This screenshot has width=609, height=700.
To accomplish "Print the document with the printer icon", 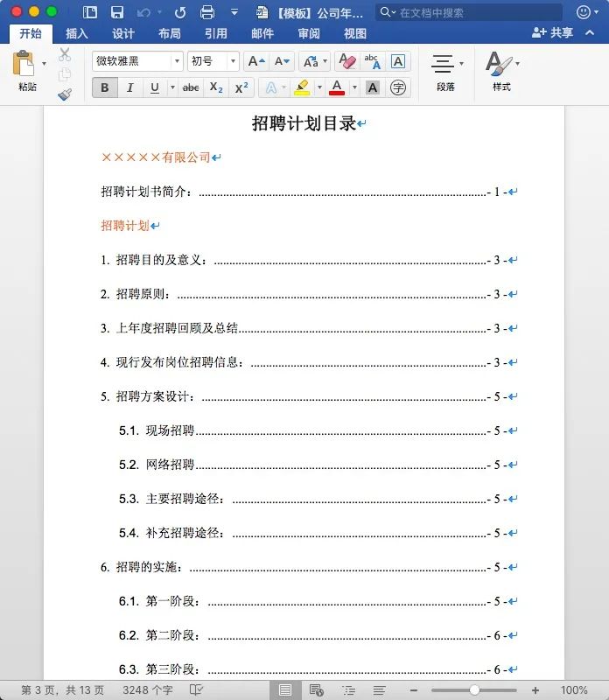I will pos(206,12).
